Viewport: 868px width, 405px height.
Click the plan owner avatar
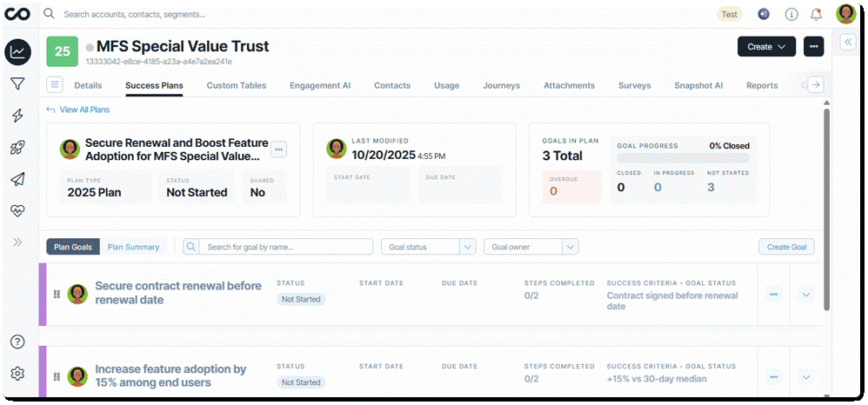click(70, 149)
